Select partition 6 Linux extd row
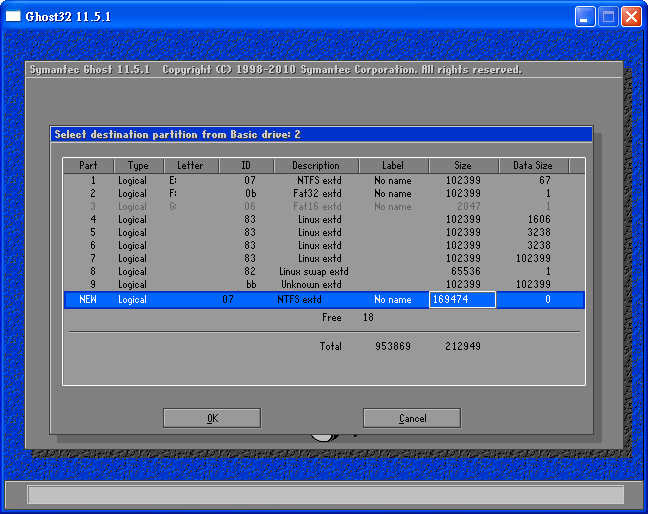 pyautogui.click(x=324, y=245)
